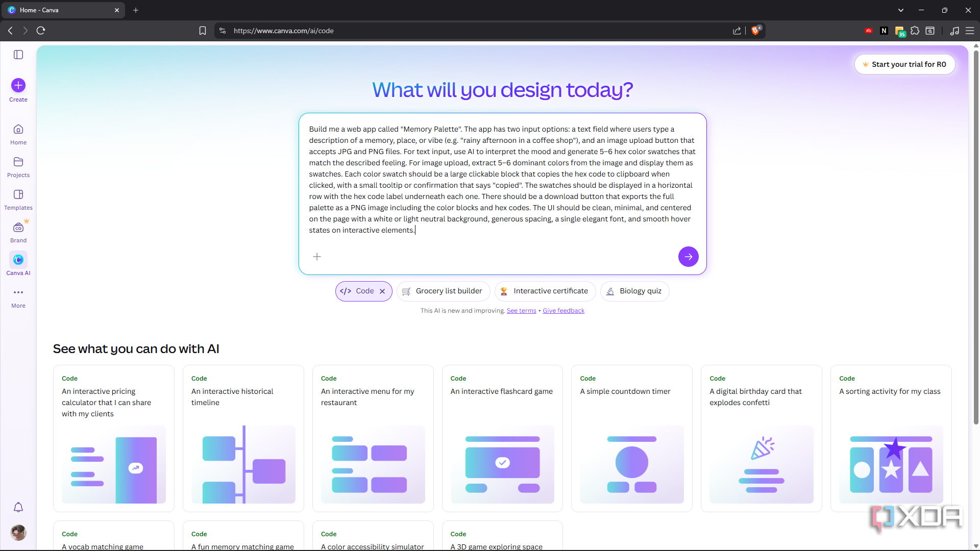This screenshot has width=980, height=551.
Task: Click the plus attachment icon in prompt box
Action: 317,257
